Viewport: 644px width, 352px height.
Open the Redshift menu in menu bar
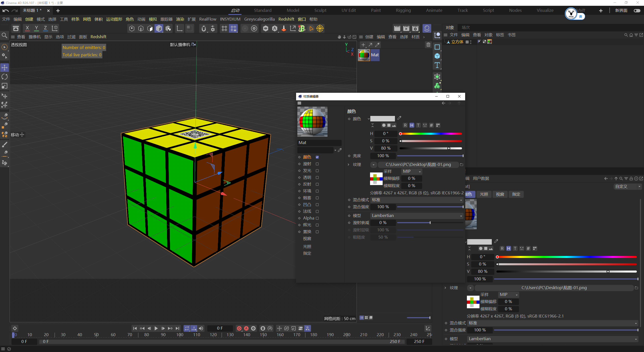point(286,19)
